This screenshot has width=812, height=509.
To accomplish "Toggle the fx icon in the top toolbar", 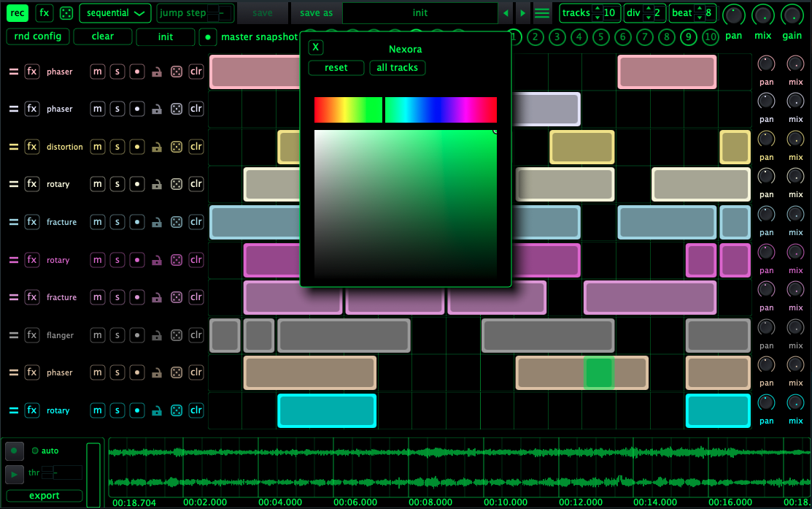I will coord(45,13).
